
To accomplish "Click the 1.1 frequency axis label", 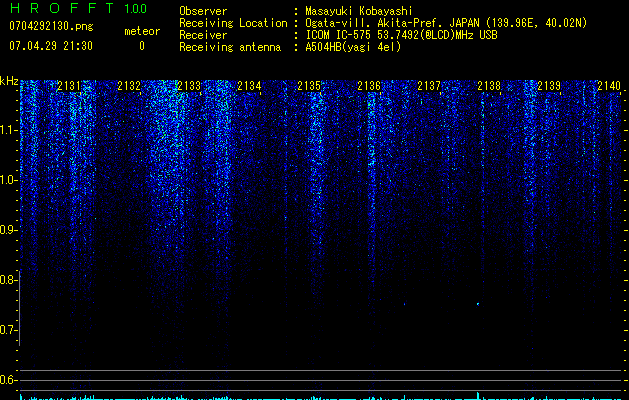I will (x=7, y=130).
